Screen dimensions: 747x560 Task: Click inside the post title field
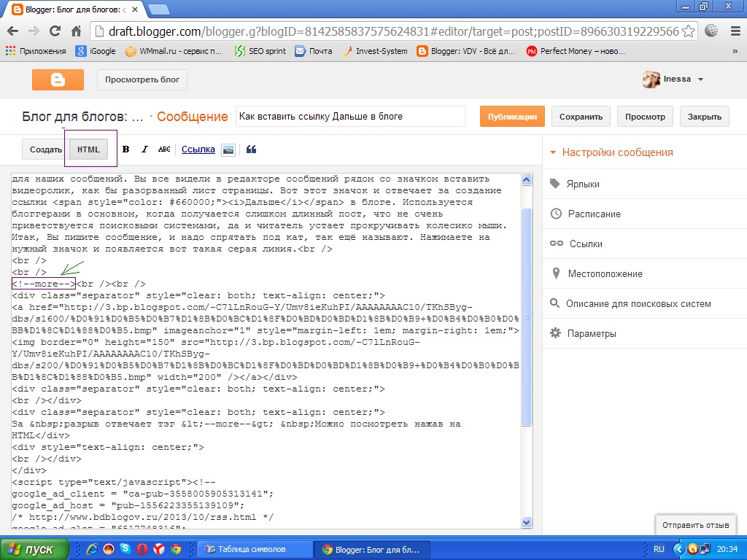coord(350,116)
